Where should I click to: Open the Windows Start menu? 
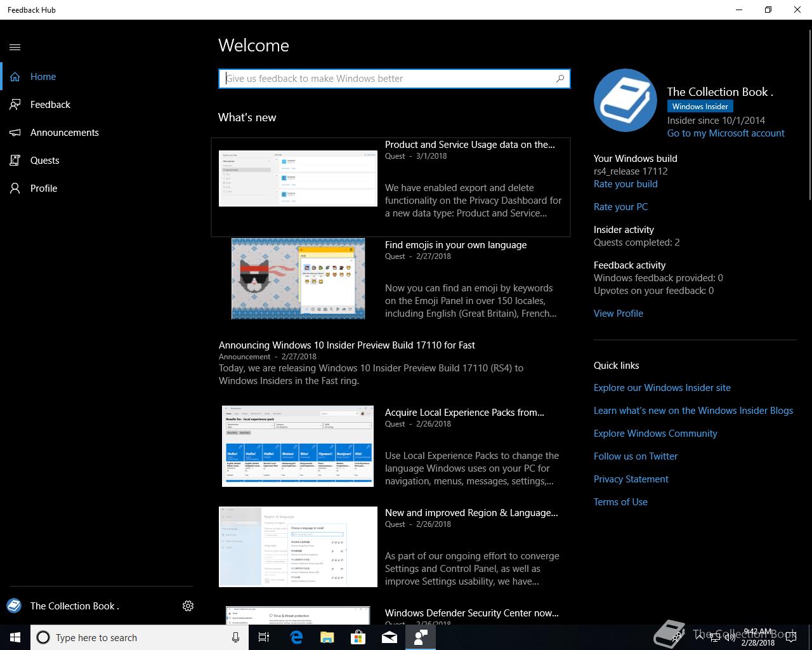(15, 637)
